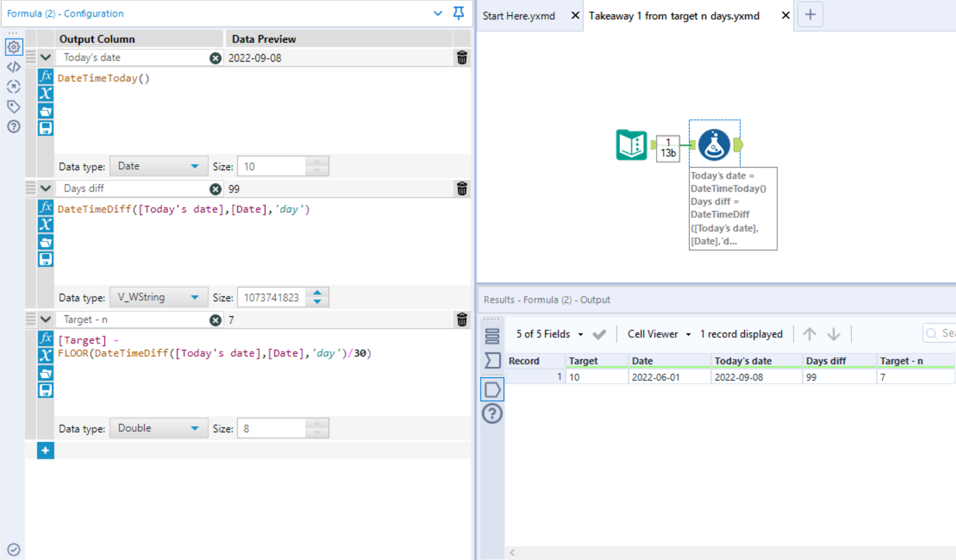Screen dimensions: 956x560
Task: Open saved expressions folder for Target - n formula
Action: 45,372
